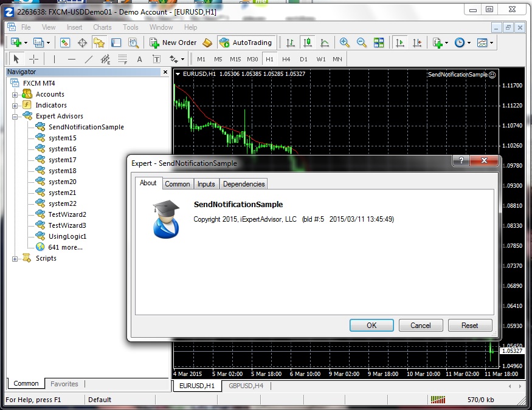This screenshot has height=410, width=532.
Task: Expand the Scripts tree node
Action: pos(15,259)
